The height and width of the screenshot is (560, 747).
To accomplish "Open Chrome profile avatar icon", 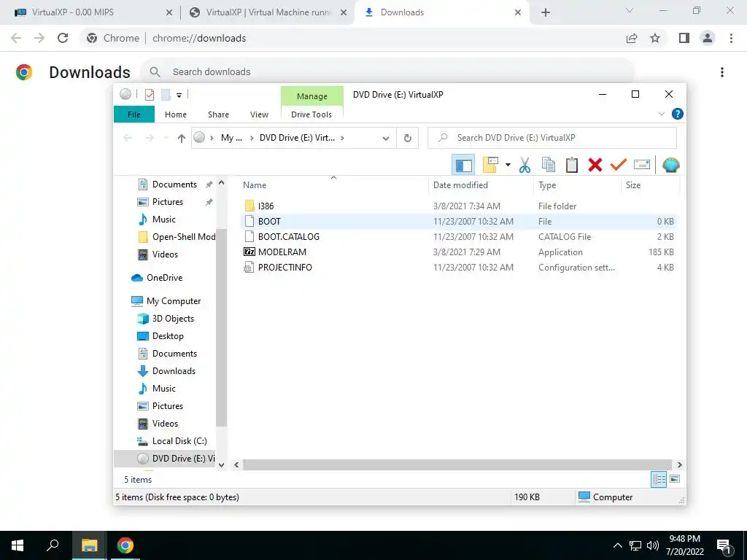I will pos(708,38).
